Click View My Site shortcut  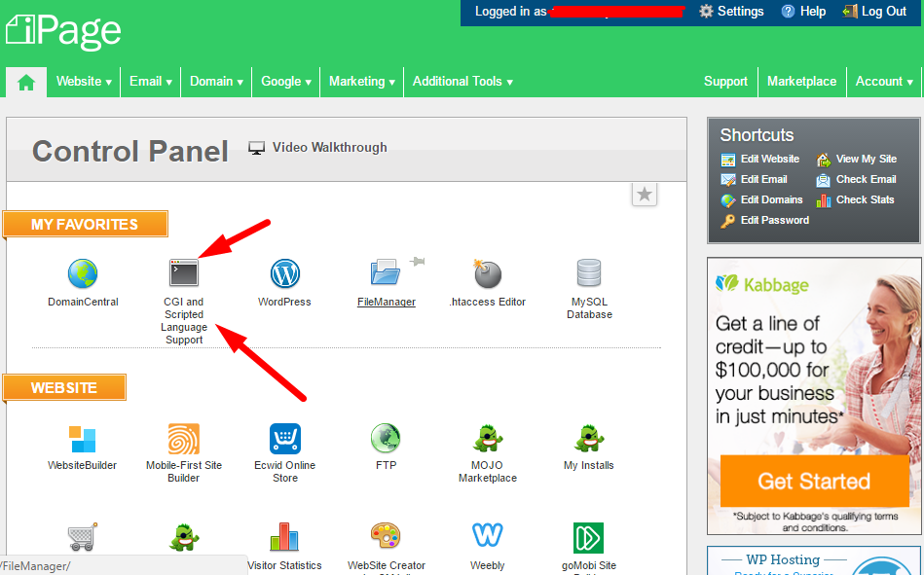click(x=856, y=159)
